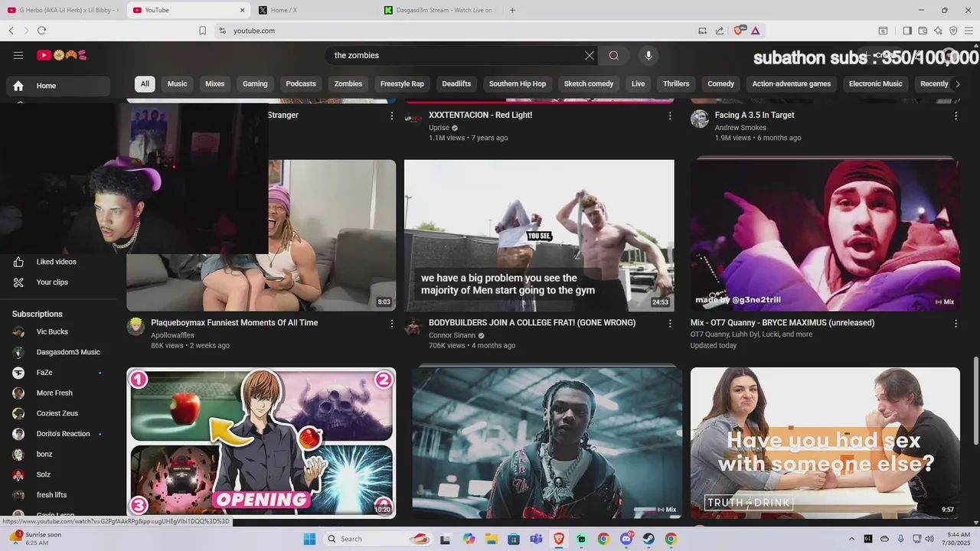Select the Sketch comedy filter chip
980x551 pixels.
pos(590,84)
